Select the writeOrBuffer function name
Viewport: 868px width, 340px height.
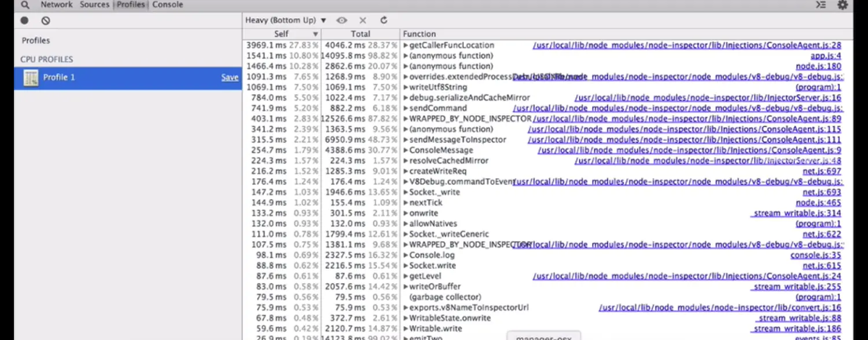(x=435, y=287)
